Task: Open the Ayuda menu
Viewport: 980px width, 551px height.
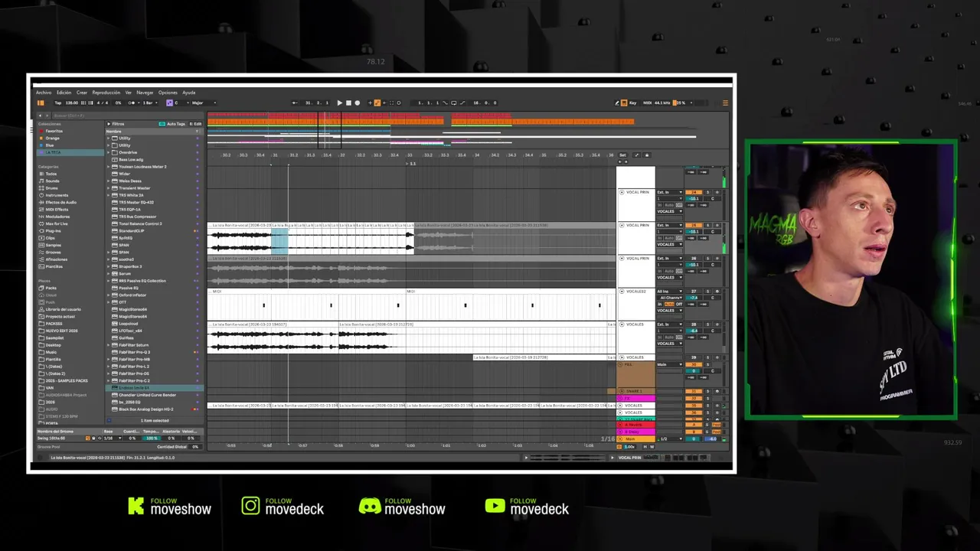Action: [x=188, y=93]
